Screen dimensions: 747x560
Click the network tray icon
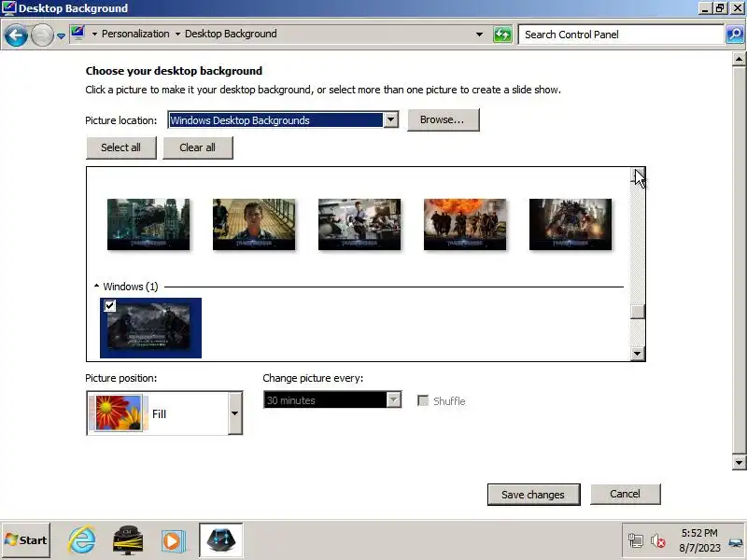pos(636,541)
